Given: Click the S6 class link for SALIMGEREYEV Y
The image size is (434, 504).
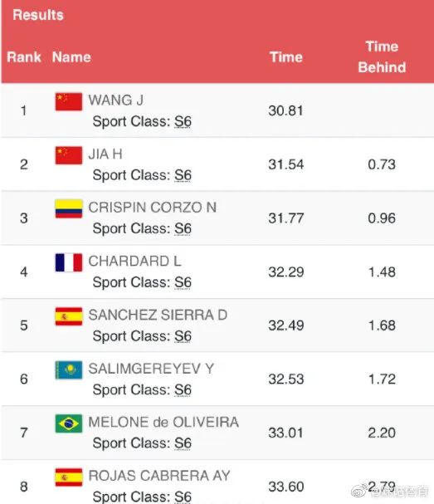Looking at the screenshot, I should click(183, 390).
